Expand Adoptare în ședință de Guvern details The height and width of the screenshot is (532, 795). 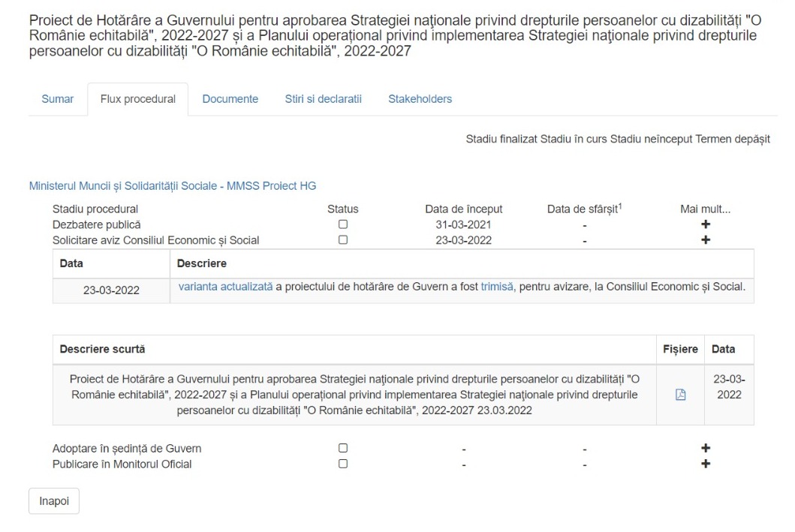(x=705, y=449)
